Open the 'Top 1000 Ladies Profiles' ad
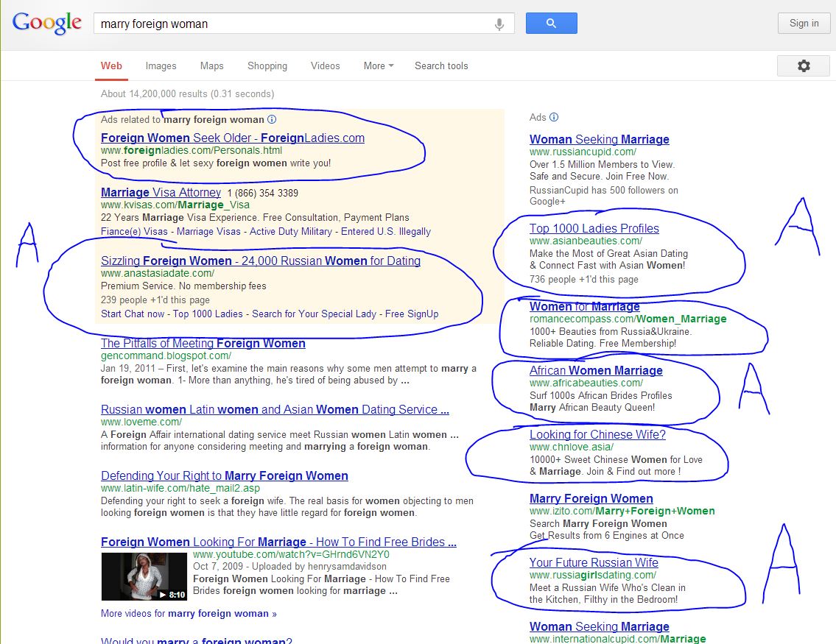 pos(594,228)
